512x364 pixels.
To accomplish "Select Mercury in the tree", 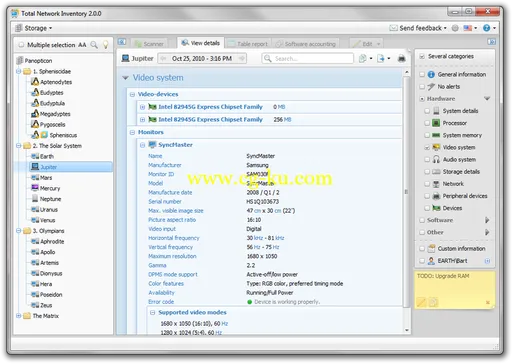I will [50, 188].
